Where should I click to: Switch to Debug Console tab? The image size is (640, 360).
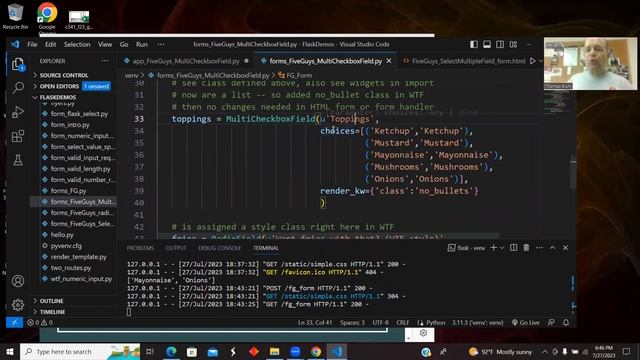click(x=220, y=248)
